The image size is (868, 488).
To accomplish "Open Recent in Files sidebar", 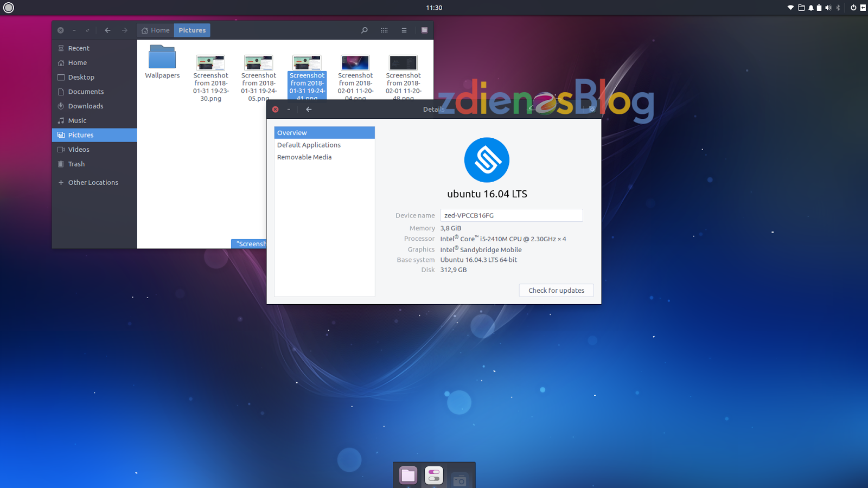I will (x=94, y=48).
